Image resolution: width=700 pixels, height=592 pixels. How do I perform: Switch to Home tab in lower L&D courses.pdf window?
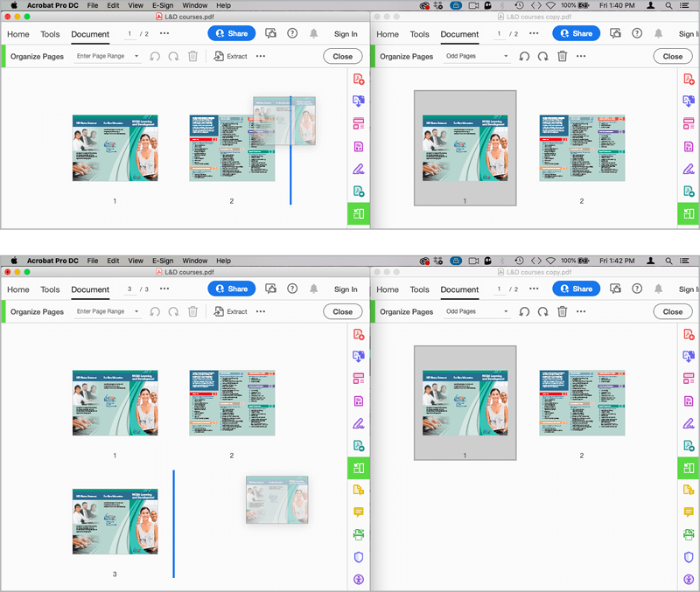pos(17,289)
